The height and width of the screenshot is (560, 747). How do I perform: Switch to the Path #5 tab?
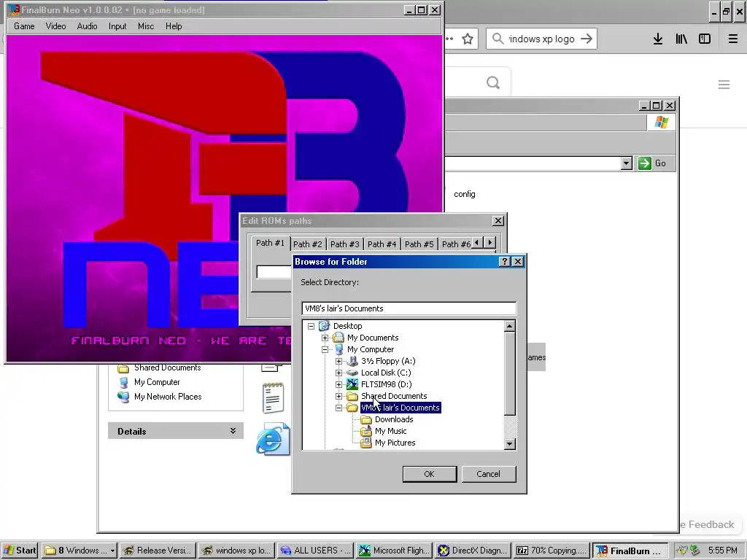pyautogui.click(x=419, y=244)
